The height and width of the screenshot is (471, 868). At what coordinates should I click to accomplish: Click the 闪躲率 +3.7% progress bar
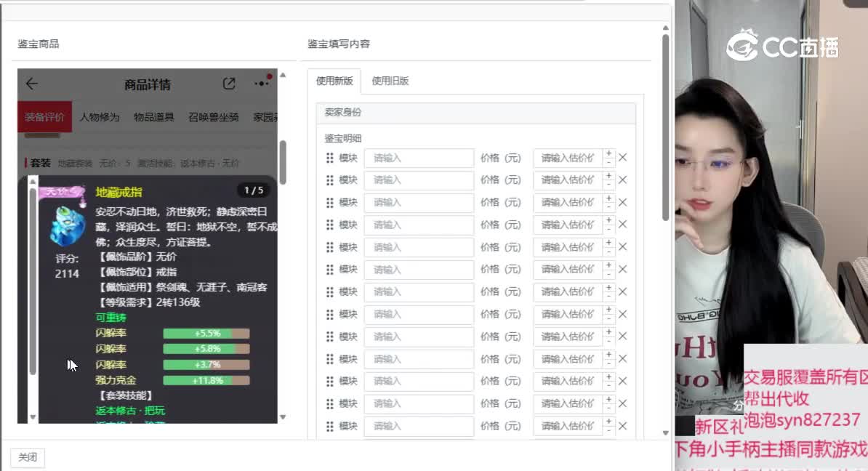[206, 365]
